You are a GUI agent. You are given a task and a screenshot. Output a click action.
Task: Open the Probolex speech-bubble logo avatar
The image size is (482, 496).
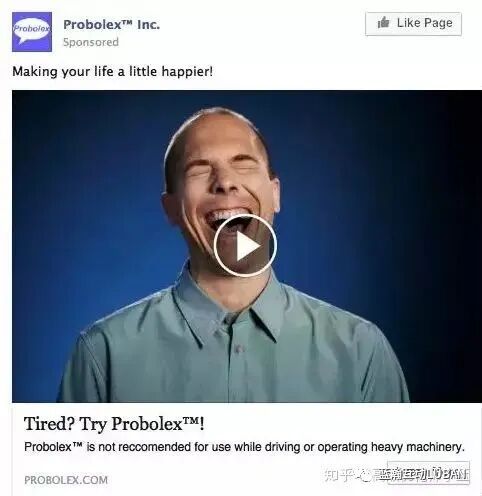(x=32, y=32)
